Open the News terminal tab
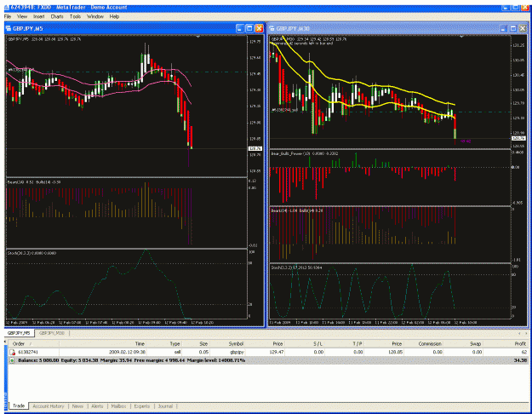 tap(77, 406)
